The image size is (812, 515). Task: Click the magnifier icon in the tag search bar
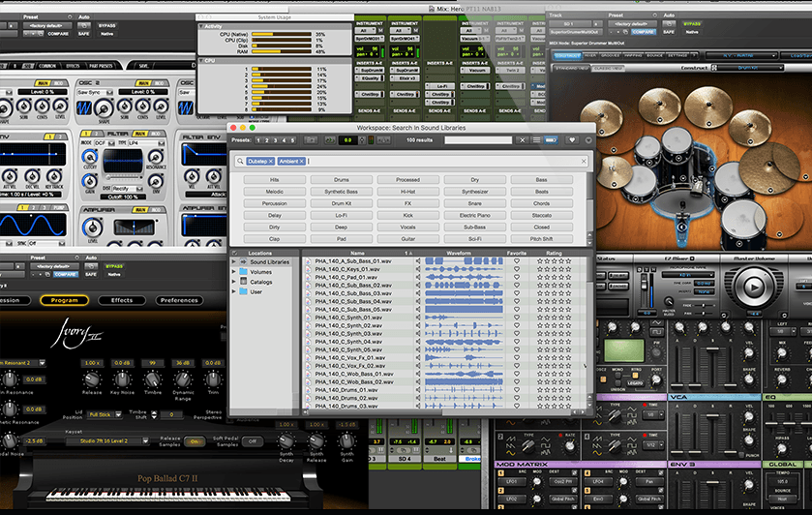tap(240, 161)
